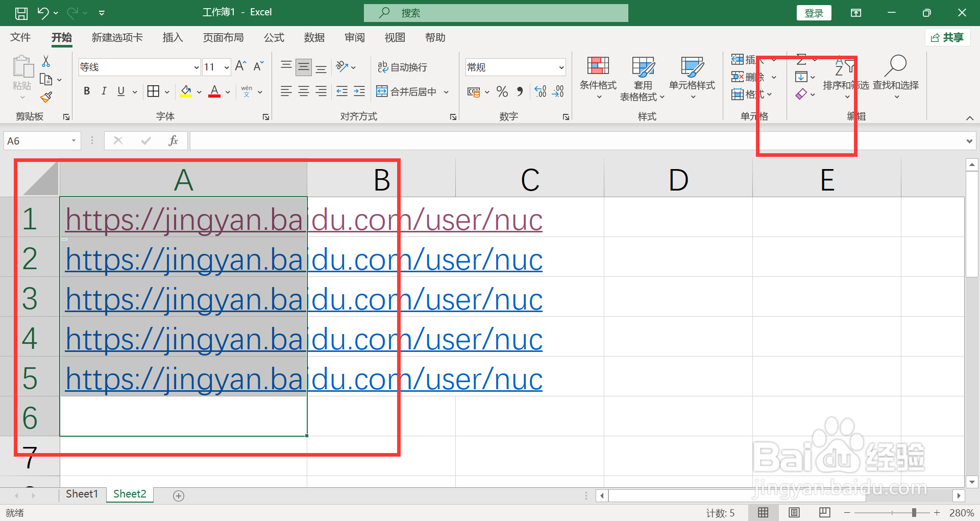Toggle middle vertical alignment
The image size is (980, 521).
pos(304,66)
